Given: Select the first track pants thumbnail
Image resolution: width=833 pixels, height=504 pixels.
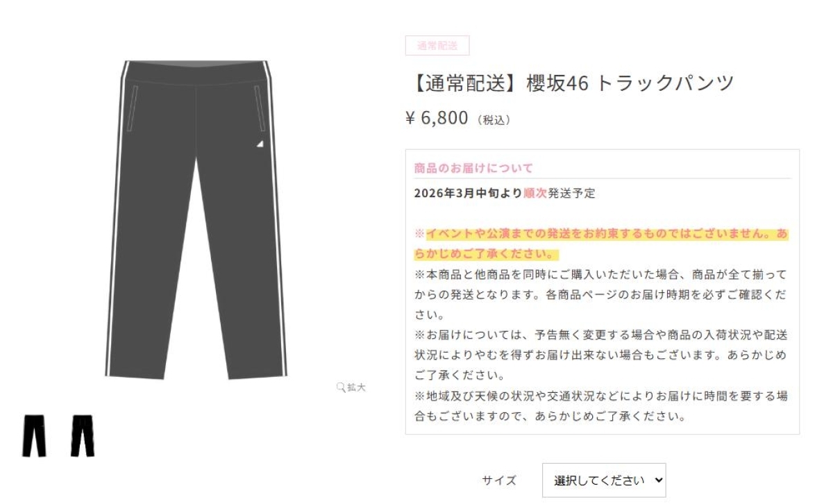Looking at the screenshot, I should click(x=34, y=436).
